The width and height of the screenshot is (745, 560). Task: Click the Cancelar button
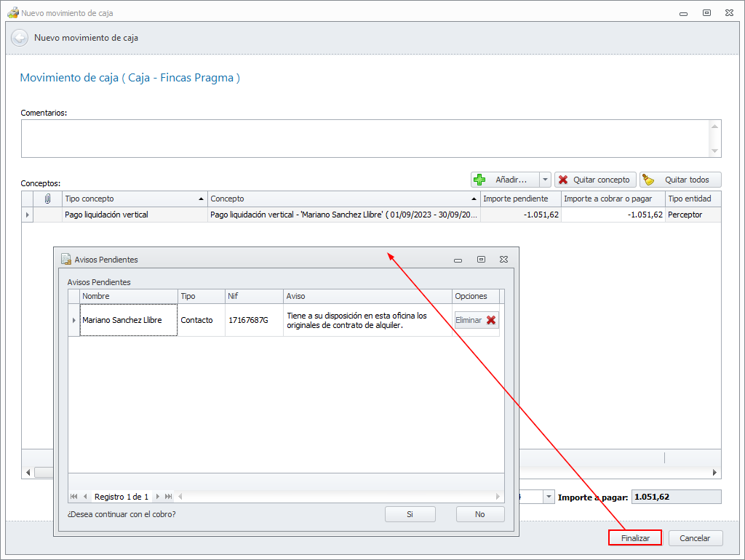tap(695, 538)
